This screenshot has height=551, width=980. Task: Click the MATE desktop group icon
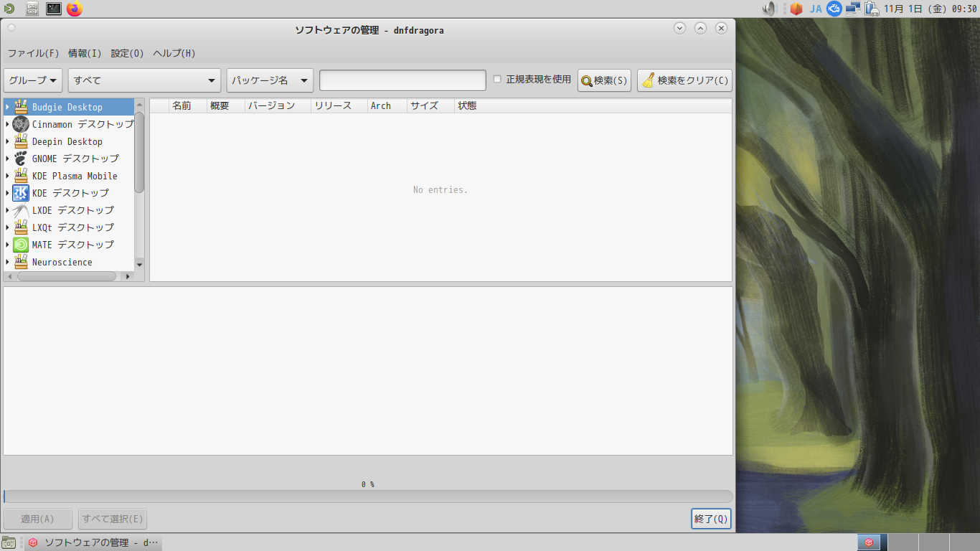20,244
